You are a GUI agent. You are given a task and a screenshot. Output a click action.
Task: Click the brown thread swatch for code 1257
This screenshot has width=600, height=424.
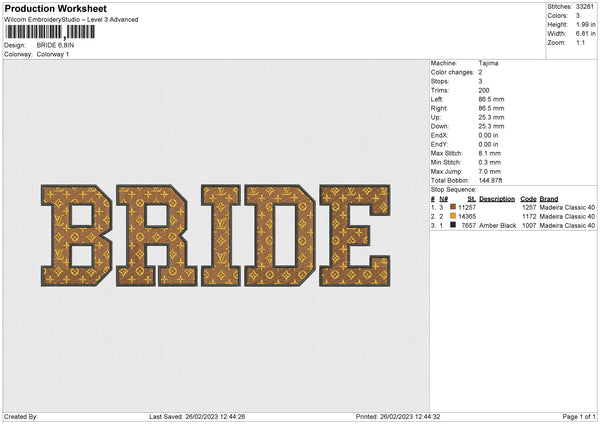[x=453, y=207]
